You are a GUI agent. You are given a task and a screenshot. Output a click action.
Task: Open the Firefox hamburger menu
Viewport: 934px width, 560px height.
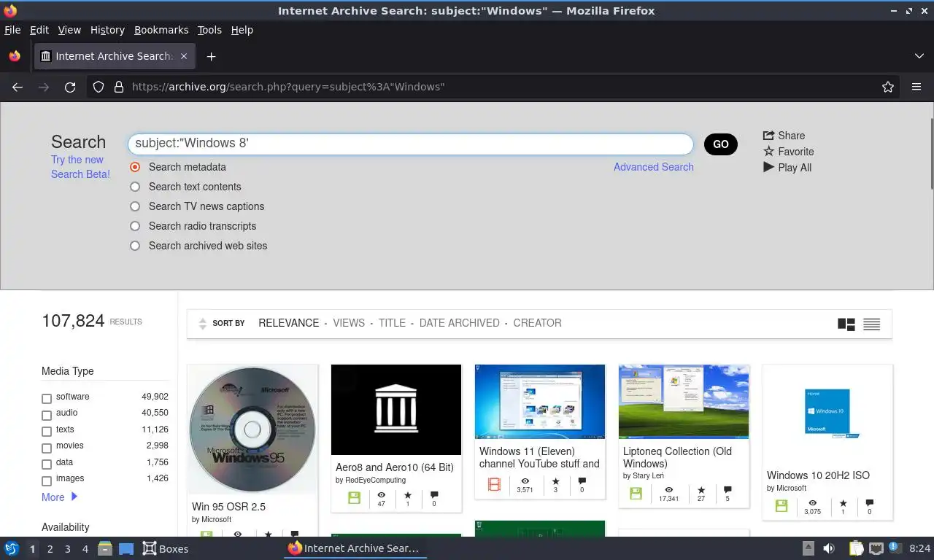[x=916, y=87]
